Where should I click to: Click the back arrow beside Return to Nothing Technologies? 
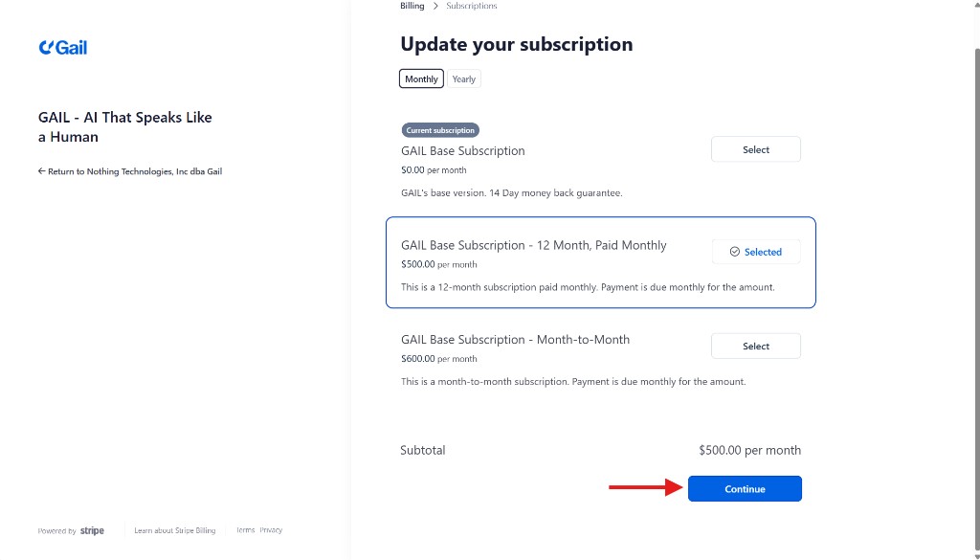40,170
